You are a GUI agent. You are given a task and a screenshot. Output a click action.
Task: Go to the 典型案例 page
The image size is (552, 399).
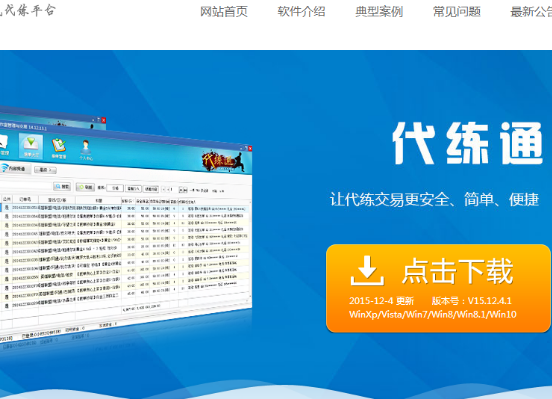(379, 12)
